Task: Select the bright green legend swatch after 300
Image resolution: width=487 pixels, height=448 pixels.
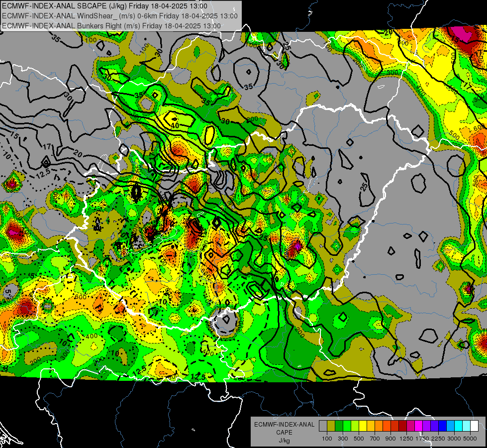Action: (x=347, y=426)
